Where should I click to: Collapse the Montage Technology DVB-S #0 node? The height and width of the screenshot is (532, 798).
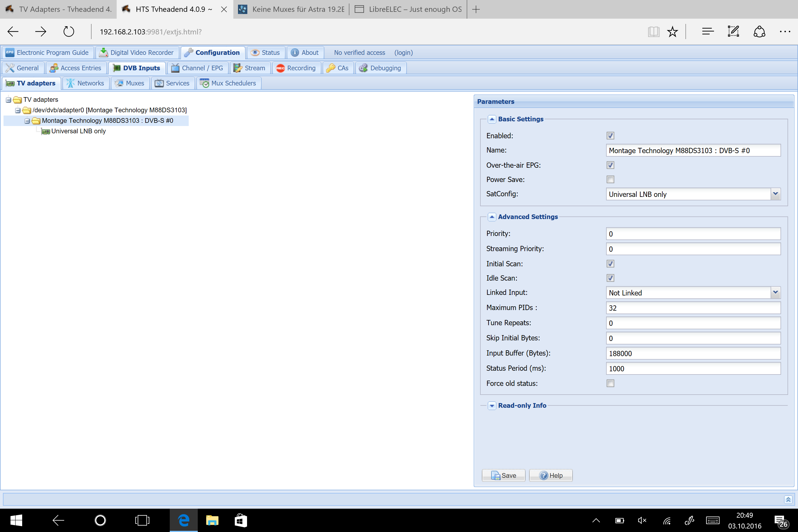click(27, 121)
